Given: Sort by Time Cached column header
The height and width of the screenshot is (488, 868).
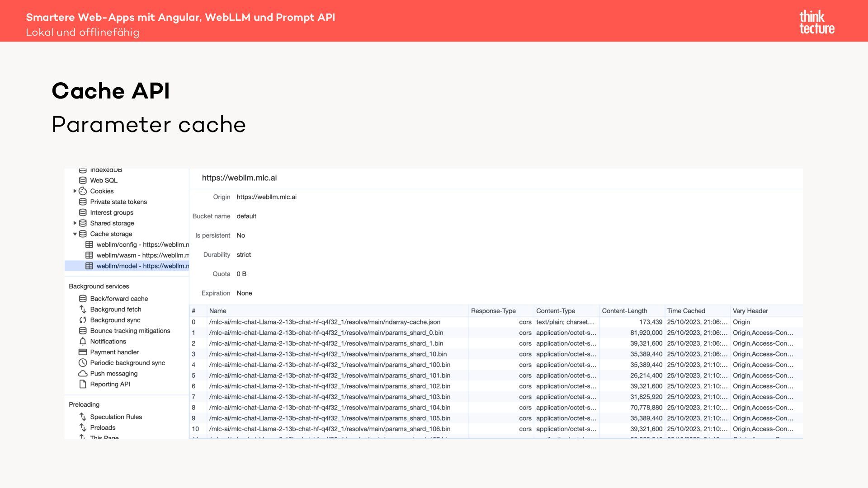Looking at the screenshot, I should click(x=686, y=311).
